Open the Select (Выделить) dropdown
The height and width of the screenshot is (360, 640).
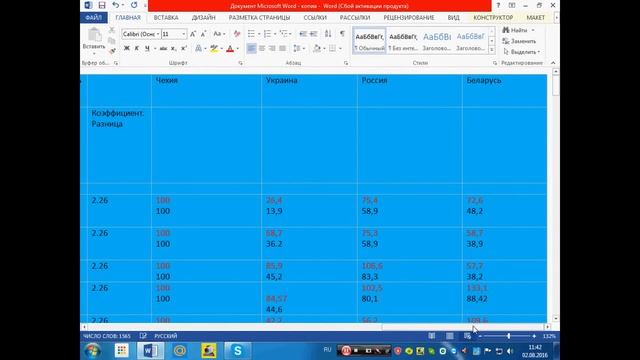point(522,52)
